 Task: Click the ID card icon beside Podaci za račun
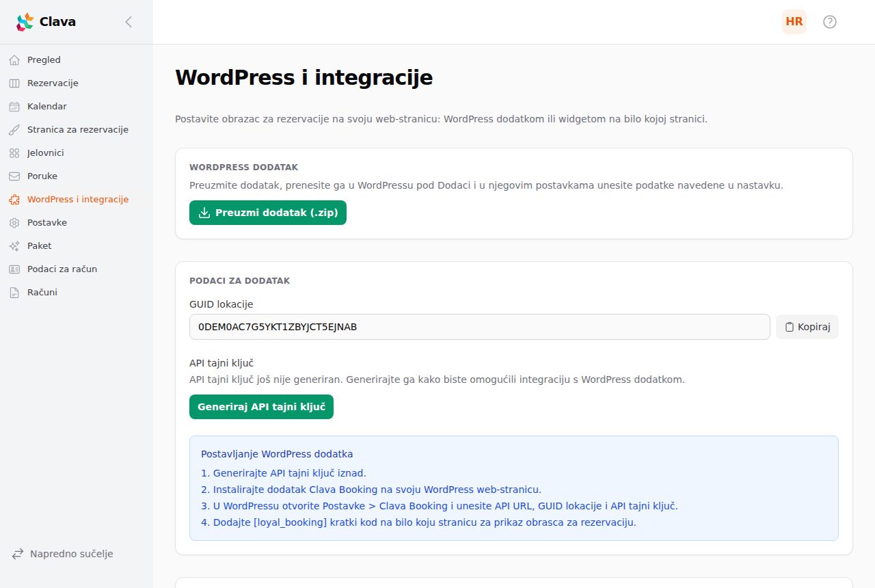[14, 269]
